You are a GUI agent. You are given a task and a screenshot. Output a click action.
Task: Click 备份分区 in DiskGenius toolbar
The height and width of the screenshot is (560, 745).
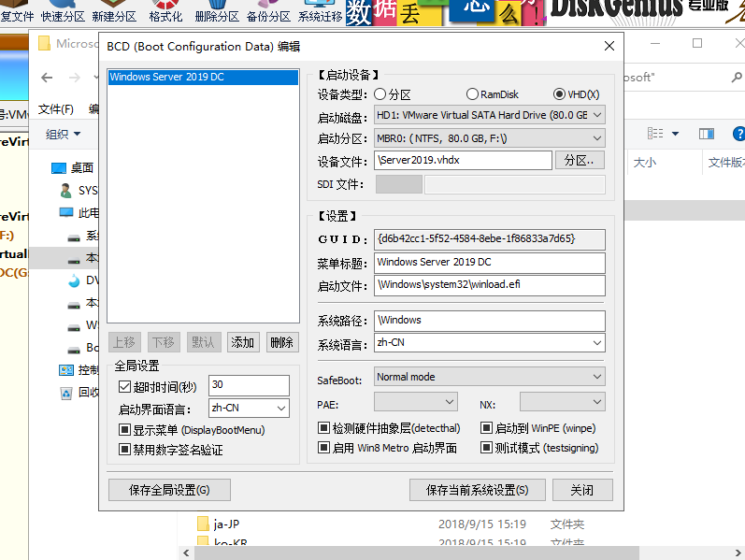tap(268, 11)
